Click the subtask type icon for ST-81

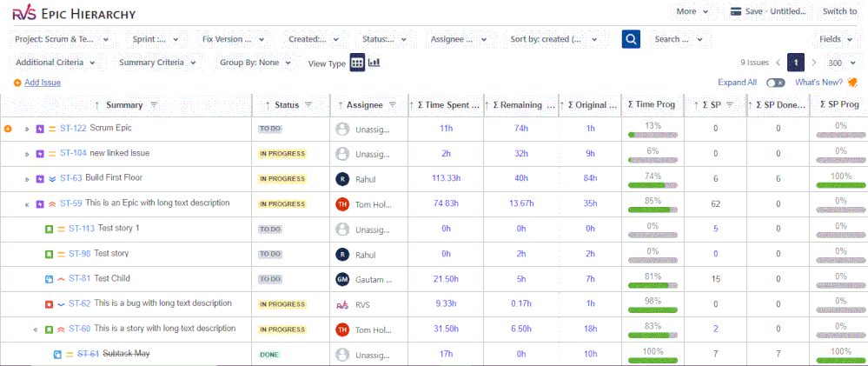(48, 279)
